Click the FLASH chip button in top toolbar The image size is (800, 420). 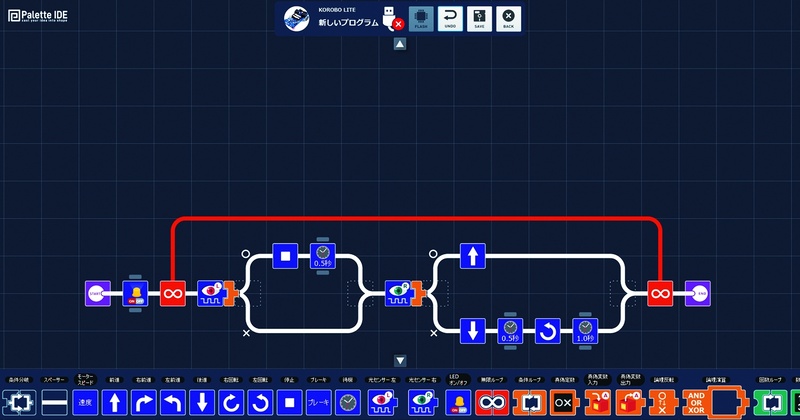421,19
